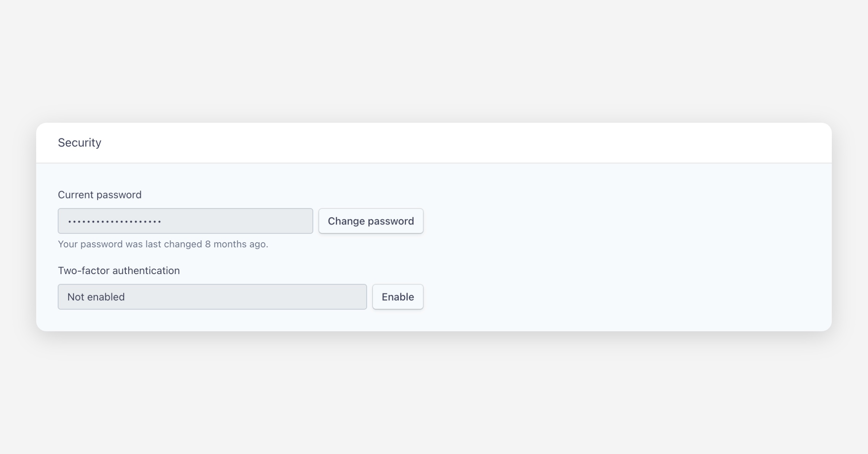
Task: Click the "Not enabled" text
Action: pyautogui.click(x=96, y=297)
